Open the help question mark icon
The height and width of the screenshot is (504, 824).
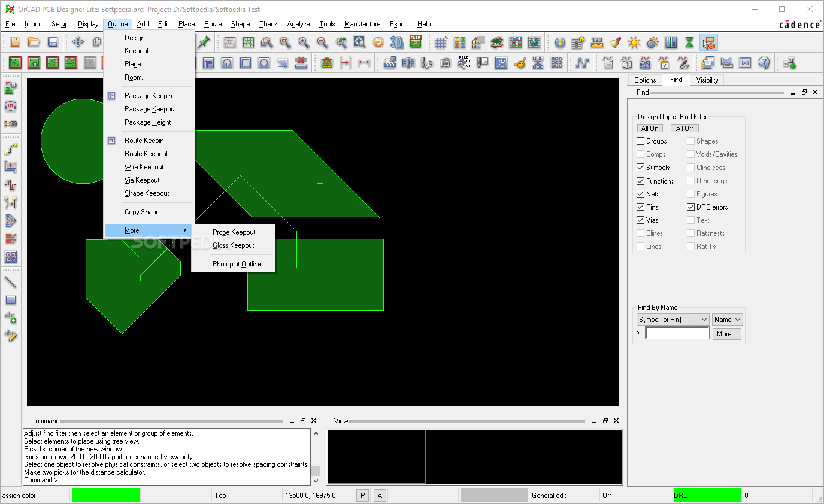click(x=764, y=63)
